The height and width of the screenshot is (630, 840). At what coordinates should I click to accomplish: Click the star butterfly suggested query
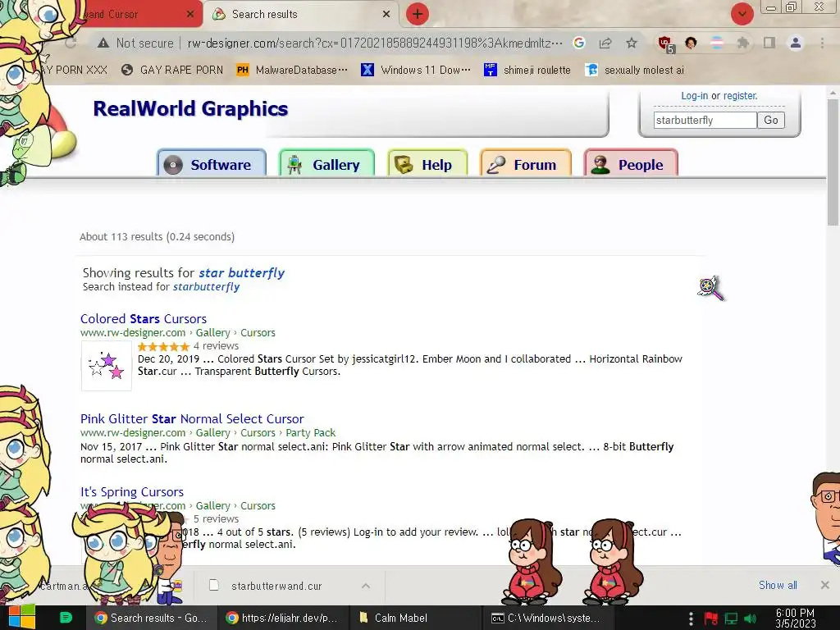(242, 272)
